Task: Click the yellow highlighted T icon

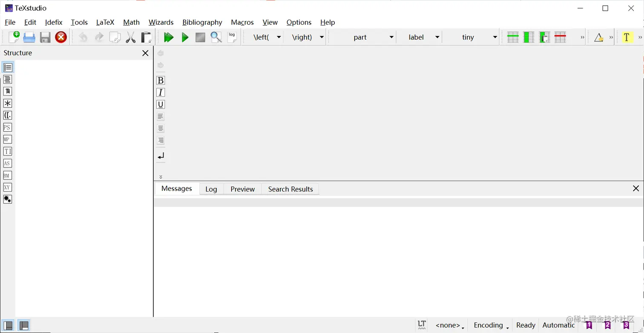Action: pos(627,37)
